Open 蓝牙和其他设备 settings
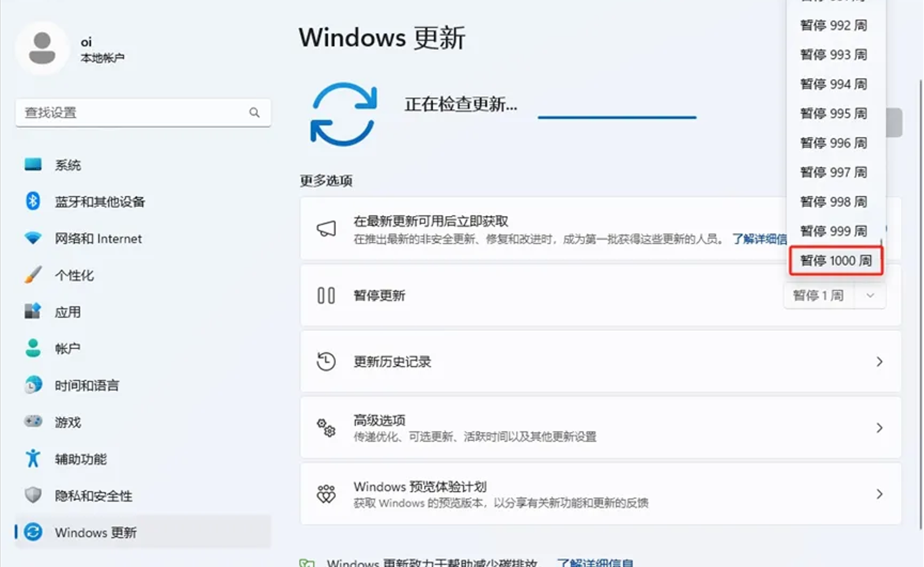This screenshot has height=567, width=924. 143,202
